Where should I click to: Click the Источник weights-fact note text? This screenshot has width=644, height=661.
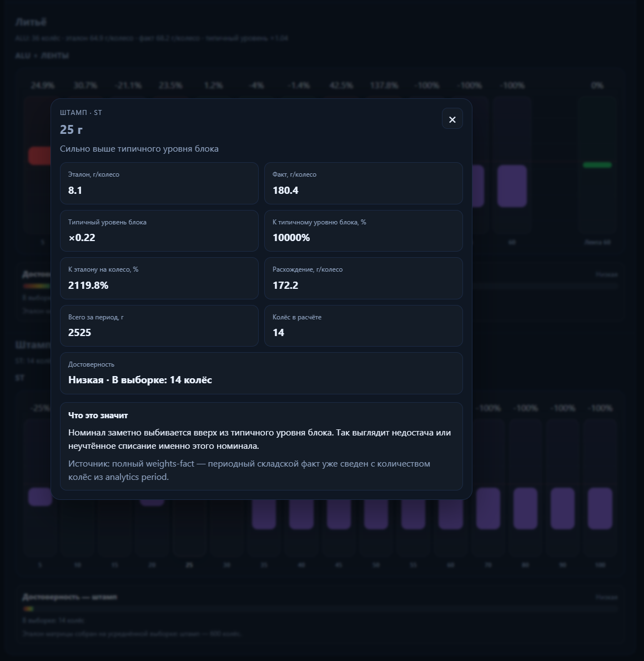pos(249,470)
